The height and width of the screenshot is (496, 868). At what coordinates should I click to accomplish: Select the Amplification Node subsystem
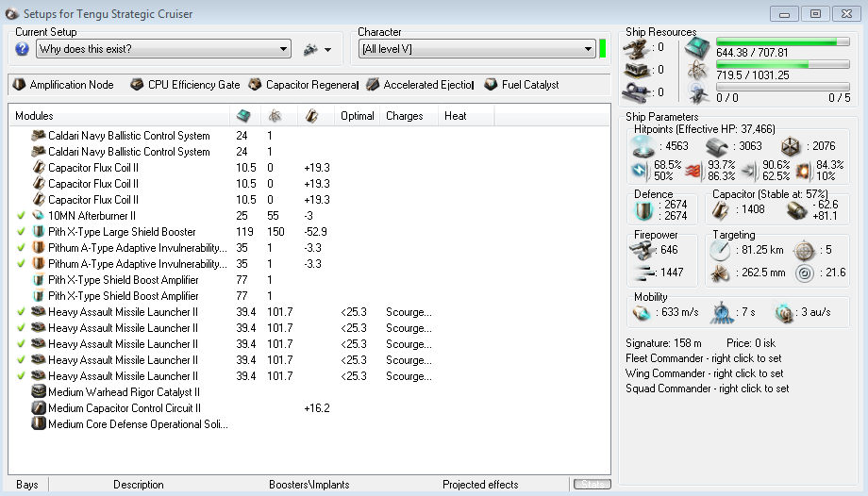[63, 85]
